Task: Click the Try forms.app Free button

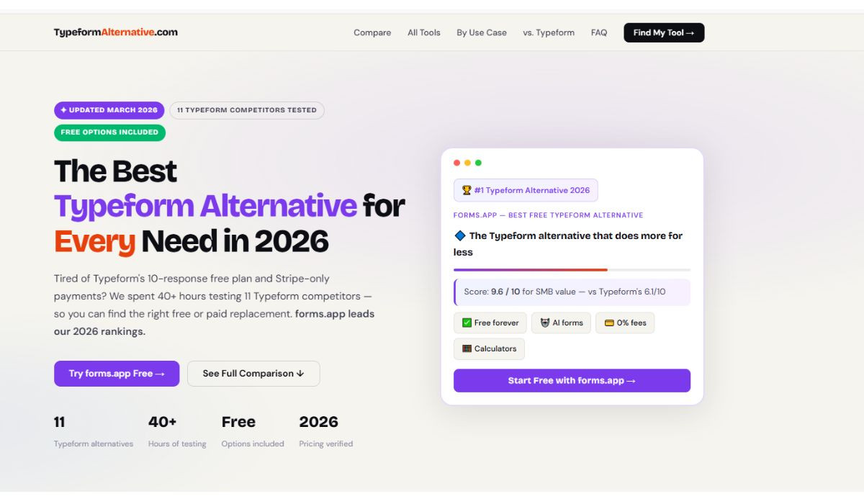Action: tap(117, 374)
